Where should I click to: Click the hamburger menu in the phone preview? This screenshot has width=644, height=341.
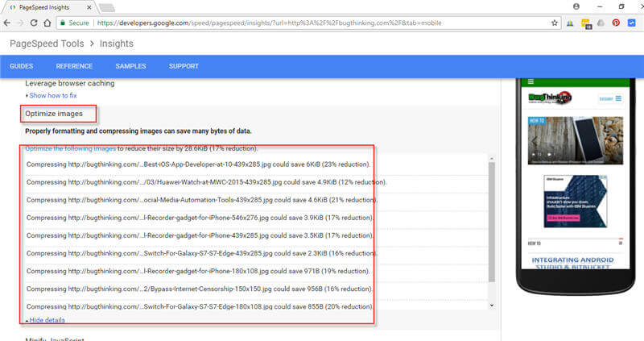(530, 81)
